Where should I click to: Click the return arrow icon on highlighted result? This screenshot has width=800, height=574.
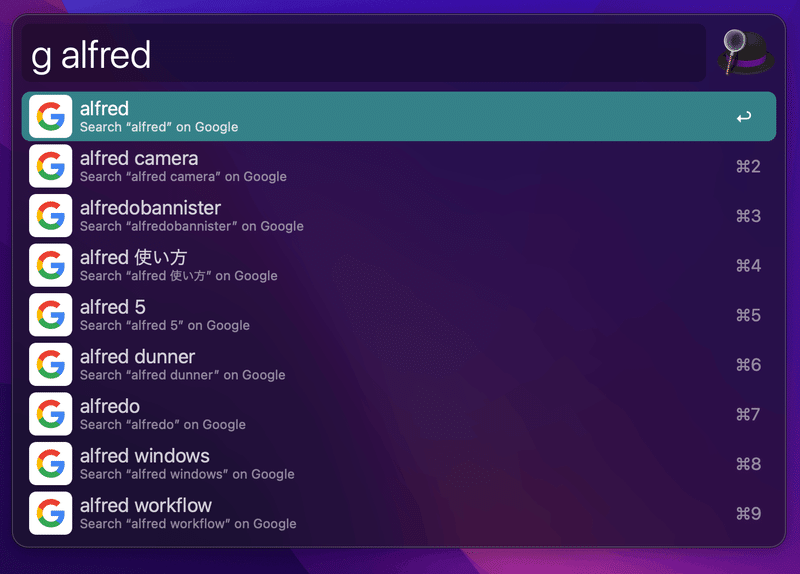(744, 117)
